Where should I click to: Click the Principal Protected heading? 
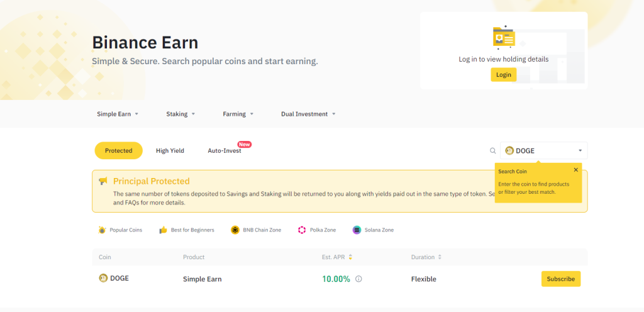[x=152, y=181]
